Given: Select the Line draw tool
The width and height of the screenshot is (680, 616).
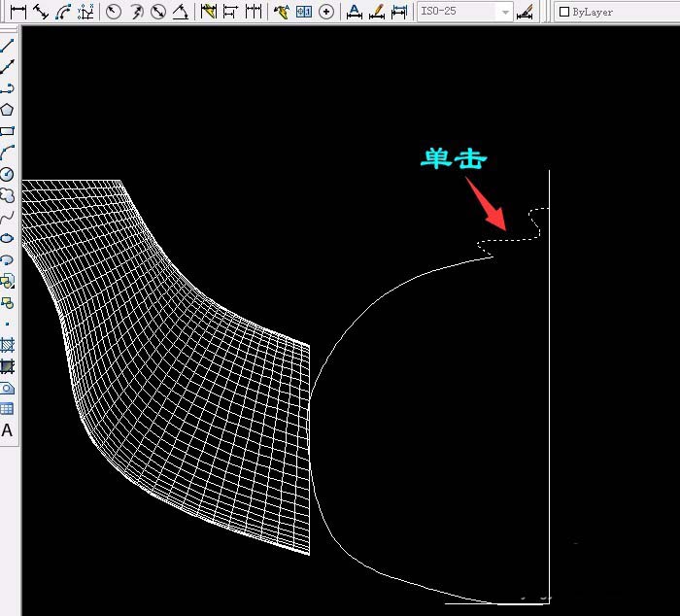Looking at the screenshot, I should click(x=7, y=45).
